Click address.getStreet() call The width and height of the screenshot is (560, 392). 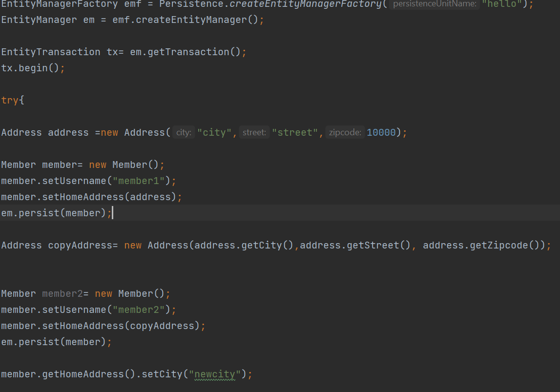pos(355,246)
